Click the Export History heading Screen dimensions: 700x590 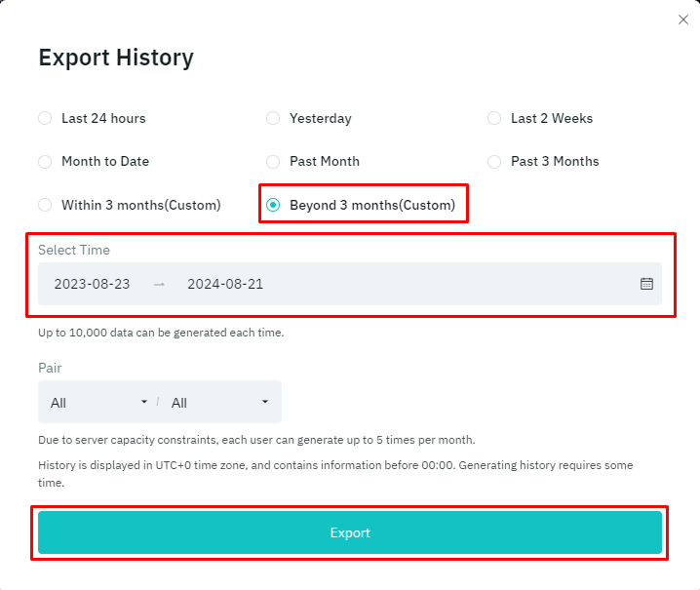pos(116,58)
